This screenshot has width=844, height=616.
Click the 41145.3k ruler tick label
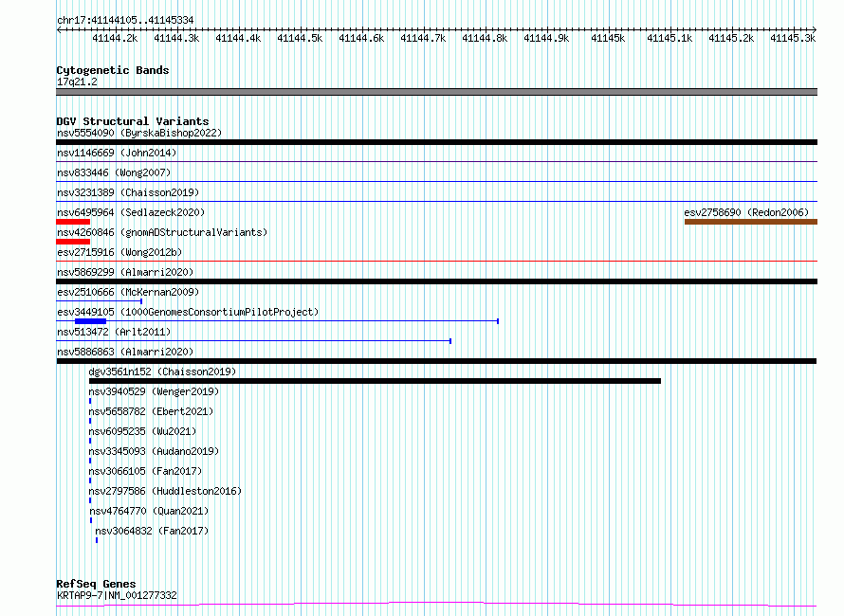[793, 38]
